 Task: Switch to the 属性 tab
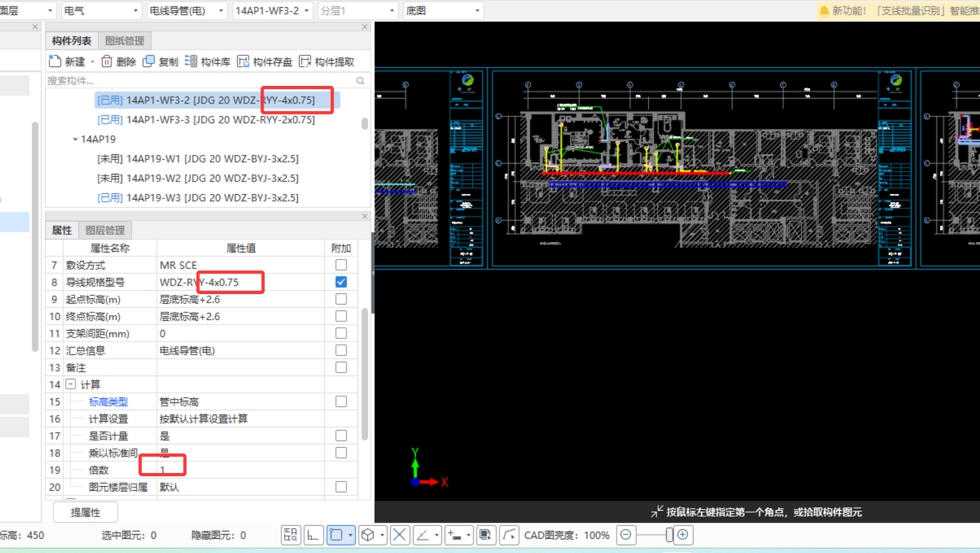[62, 230]
